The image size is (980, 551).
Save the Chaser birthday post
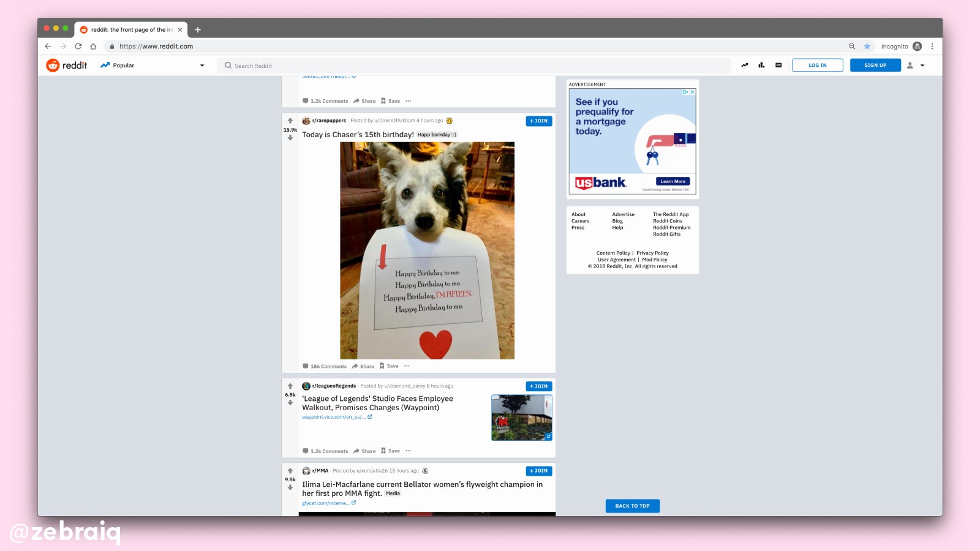[389, 366]
